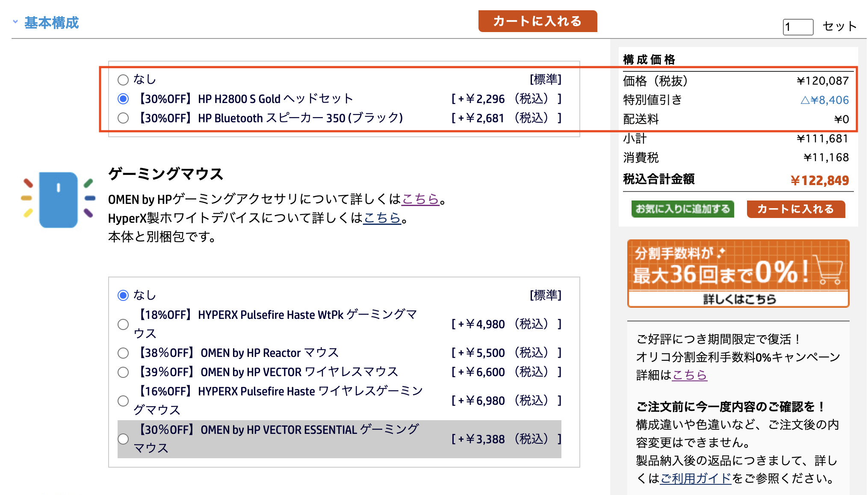
Task: Click the gaming mouse category icon
Action: tap(58, 200)
